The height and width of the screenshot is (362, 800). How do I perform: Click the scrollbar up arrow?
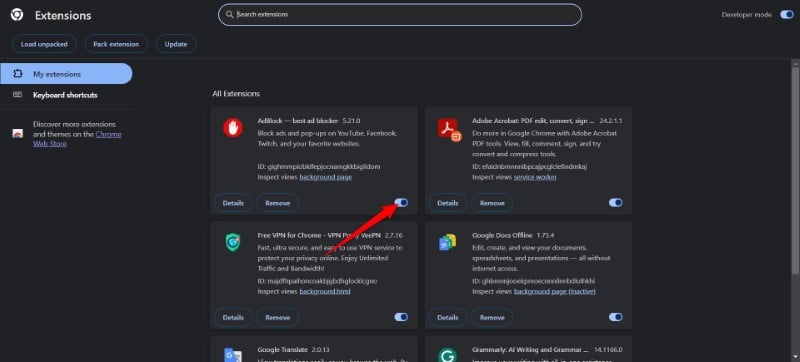(x=795, y=63)
